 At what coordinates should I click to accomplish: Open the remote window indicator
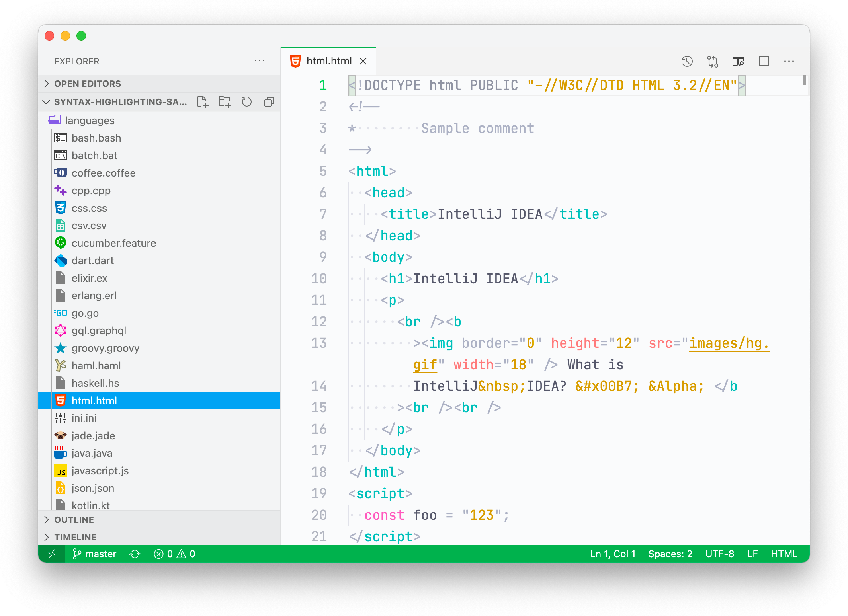tap(52, 554)
